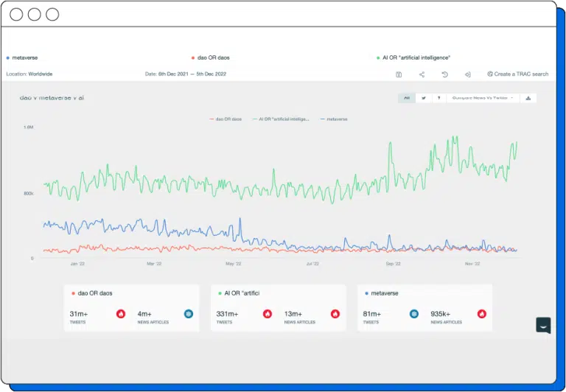Open the search history icon
The image size is (566, 392).
444,74
